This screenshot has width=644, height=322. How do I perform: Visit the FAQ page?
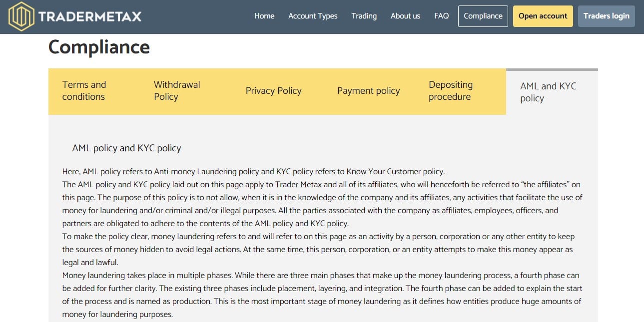pos(442,16)
